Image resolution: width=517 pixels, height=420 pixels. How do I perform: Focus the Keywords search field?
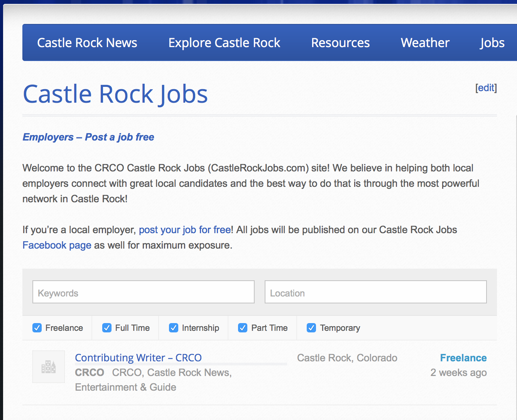tap(144, 292)
